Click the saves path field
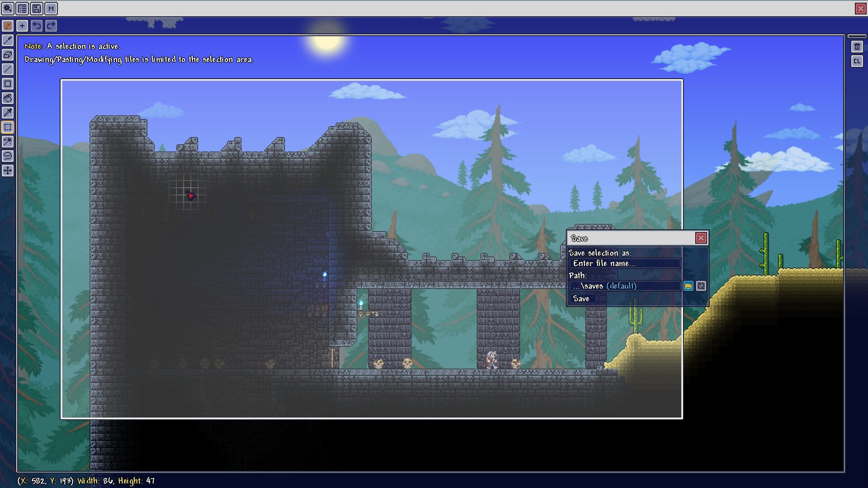Screen dimensions: 868x488 (625, 286)
